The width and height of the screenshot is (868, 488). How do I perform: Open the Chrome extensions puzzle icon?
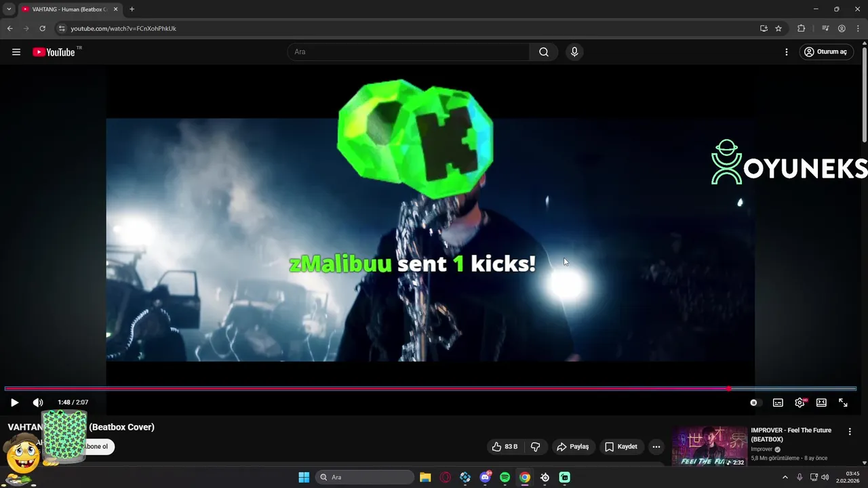801,28
